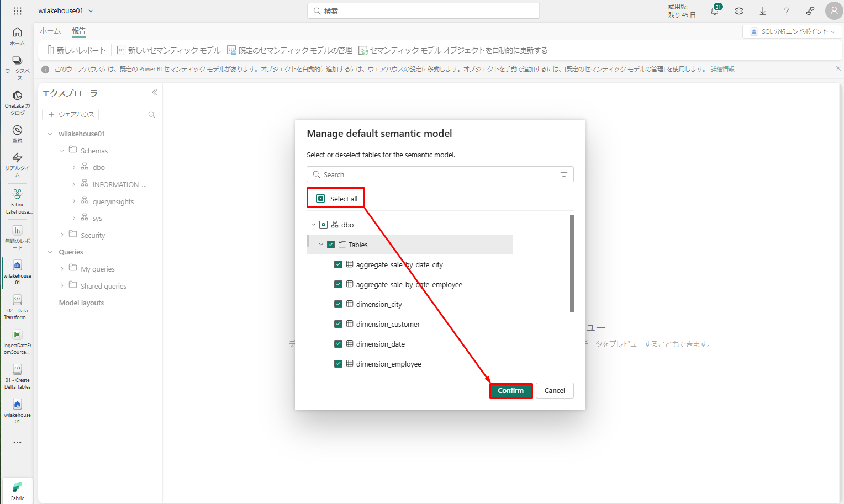Screen dimensions: 844x504
Task: Expand the Security folder in Explorer
Action: (x=62, y=235)
